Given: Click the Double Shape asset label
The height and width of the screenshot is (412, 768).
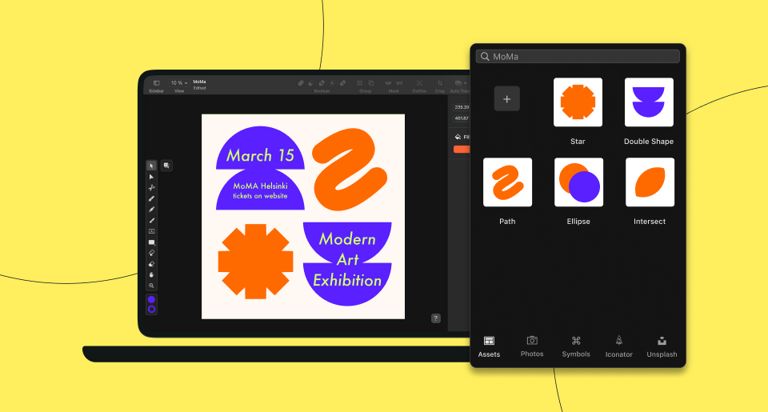Looking at the screenshot, I should (648, 141).
